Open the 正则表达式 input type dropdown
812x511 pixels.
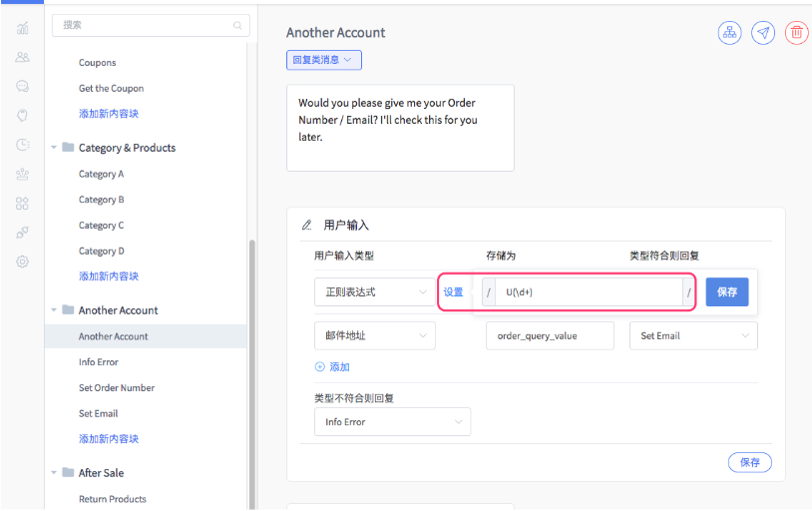pyautogui.click(x=374, y=292)
